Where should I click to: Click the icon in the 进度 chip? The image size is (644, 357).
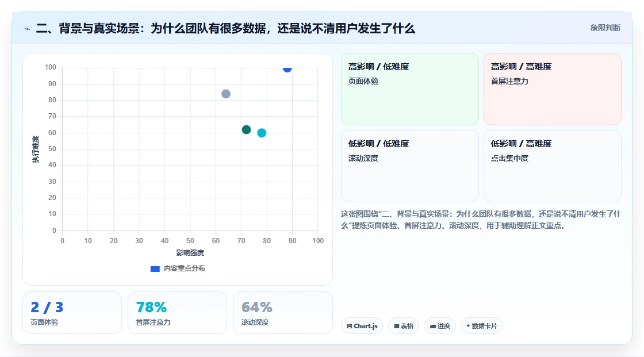pos(433,326)
